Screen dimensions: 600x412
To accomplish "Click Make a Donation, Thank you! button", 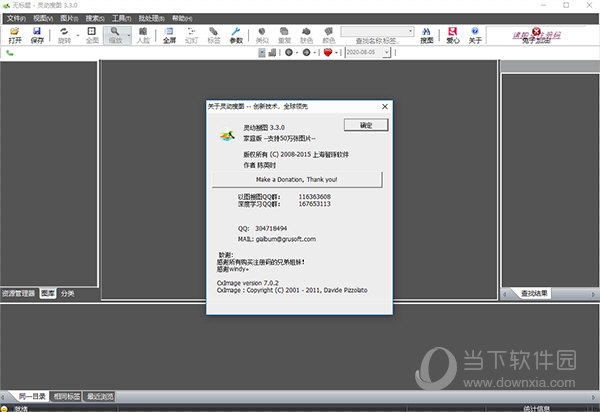I will [297, 179].
